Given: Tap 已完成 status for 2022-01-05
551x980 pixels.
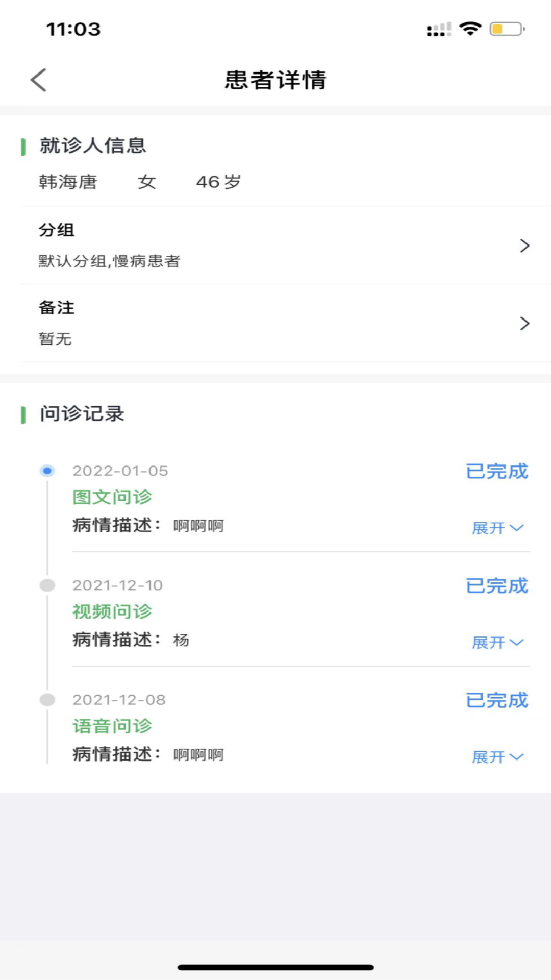Looking at the screenshot, I should point(497,471).
